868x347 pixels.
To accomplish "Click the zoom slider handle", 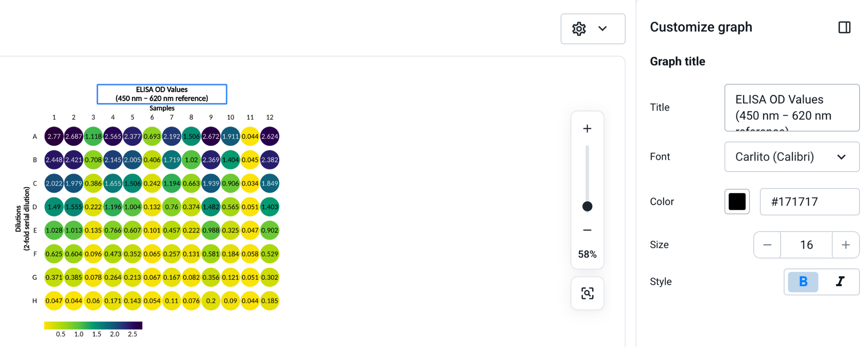I will [x=587, y=206].
